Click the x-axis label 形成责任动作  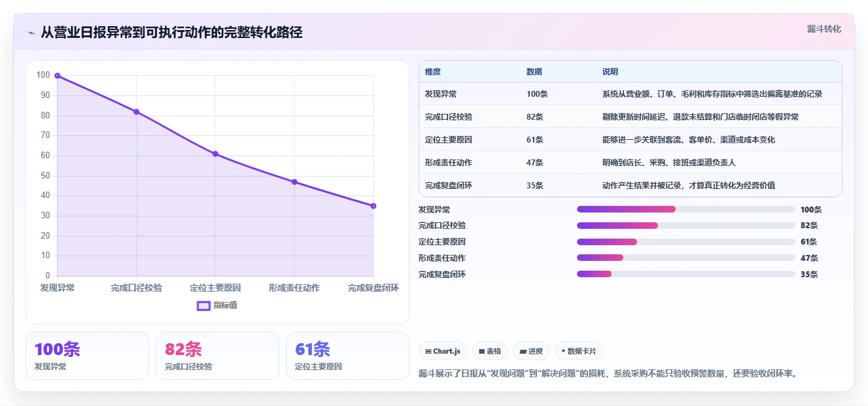[x=294, y=288]
